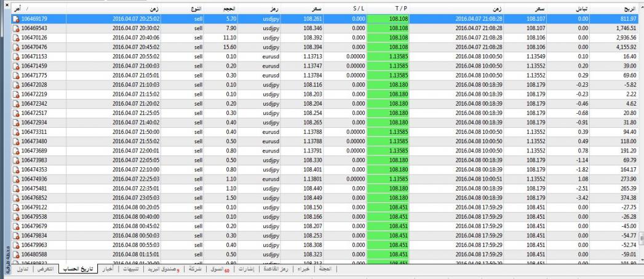
Task: Select the icon next to 106476852
Action: [16, 198]
